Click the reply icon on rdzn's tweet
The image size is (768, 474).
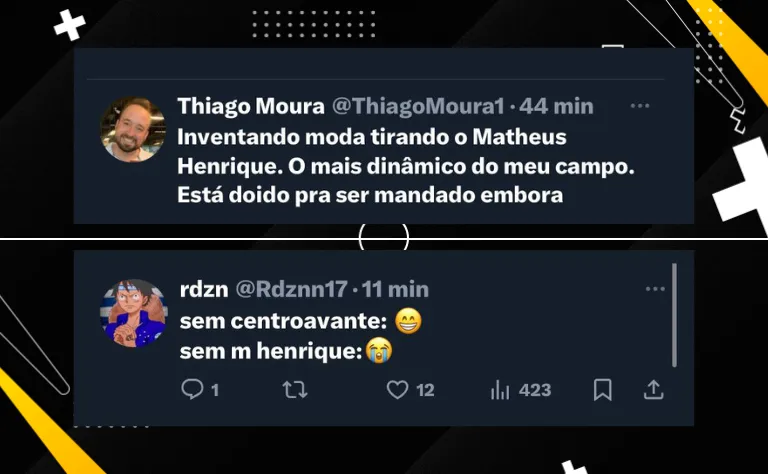(192, 390)
